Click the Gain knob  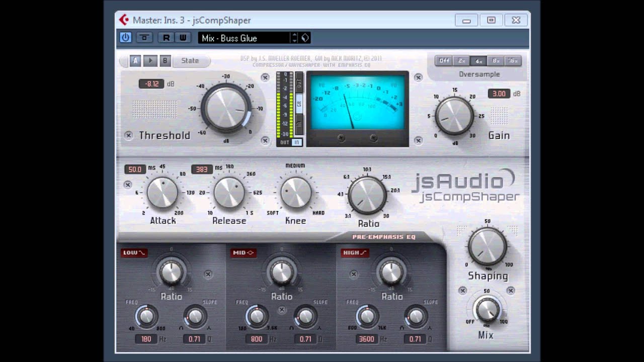pos(454,115)
